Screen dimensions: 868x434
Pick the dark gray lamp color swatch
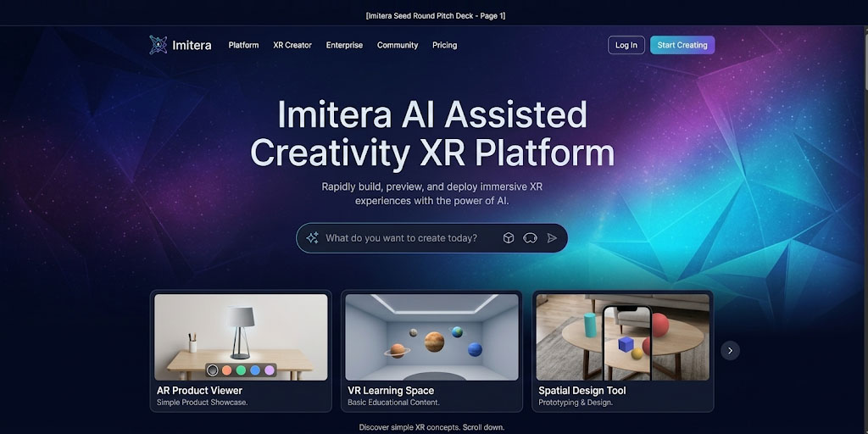coord(213,370)
